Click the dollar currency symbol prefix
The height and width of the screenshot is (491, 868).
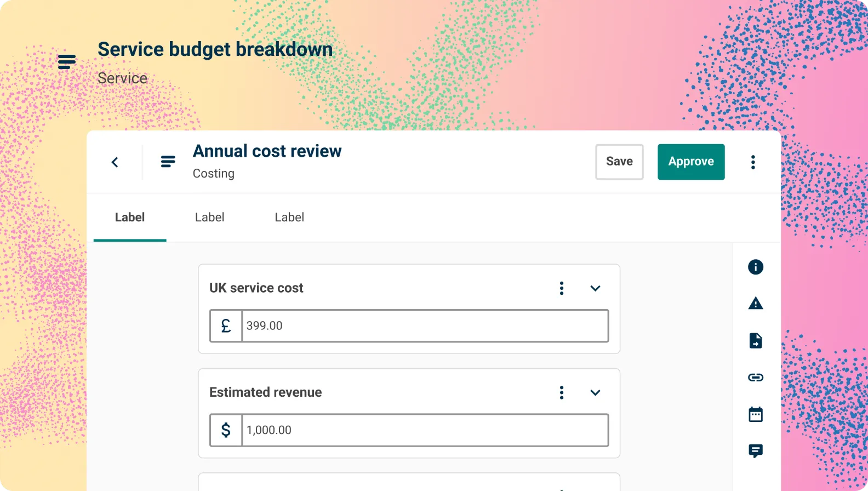tap(226, 430)
